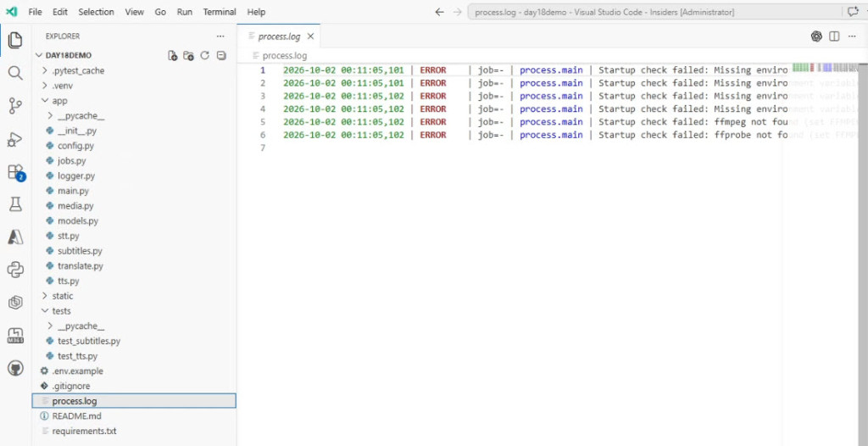Click the New File icon in Explorer
The height and width of the screenshot is (446, 868).
pos(173,55)
